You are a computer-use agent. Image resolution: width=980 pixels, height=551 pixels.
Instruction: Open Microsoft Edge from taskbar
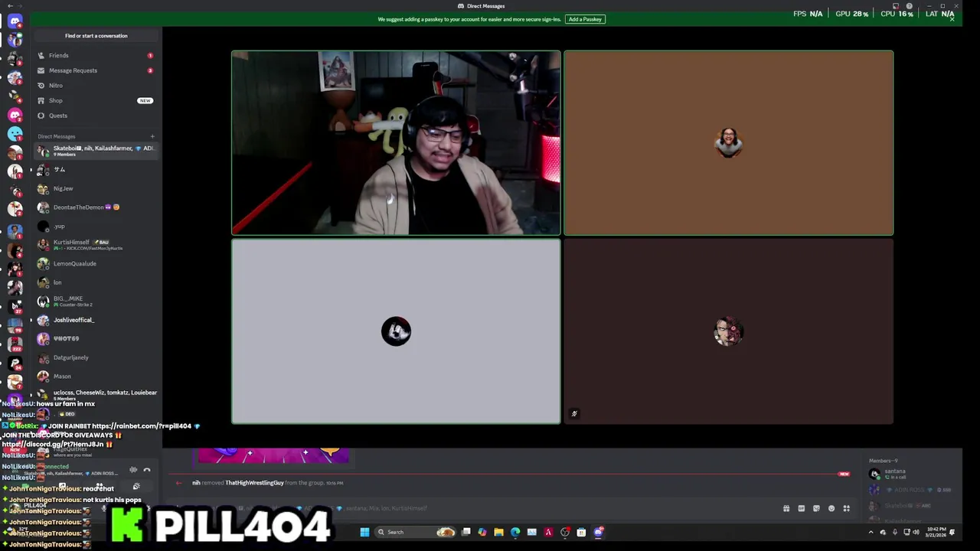(515, 532)
